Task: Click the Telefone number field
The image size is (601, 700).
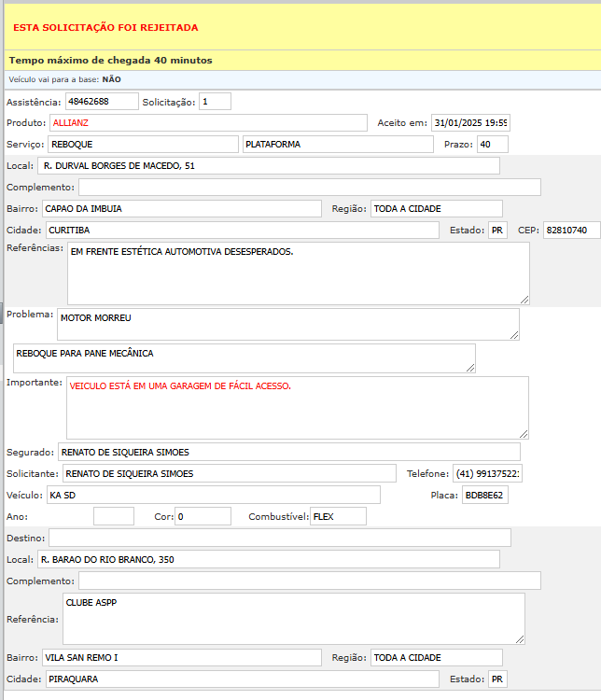Action: pyautogui.click(x=488, y=473)
